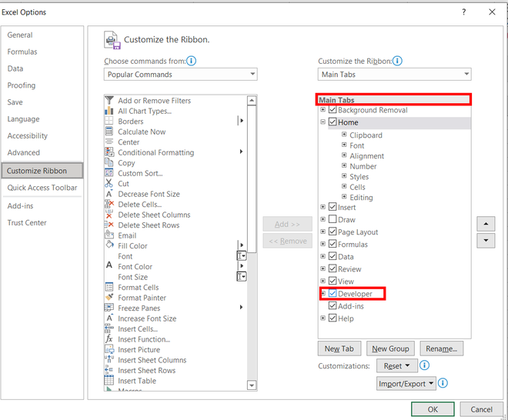Open the Reset customizations dropdown
This screenshot has width=508, height=420.
click(397, 365)
